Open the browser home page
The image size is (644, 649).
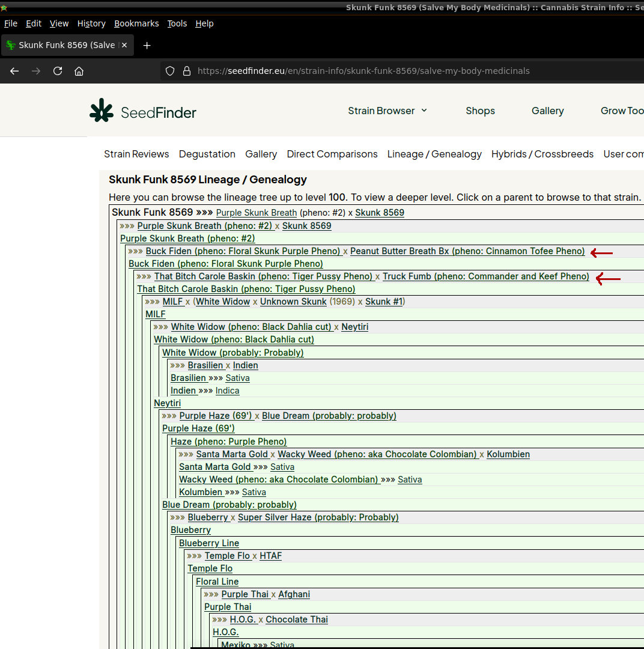79,71
